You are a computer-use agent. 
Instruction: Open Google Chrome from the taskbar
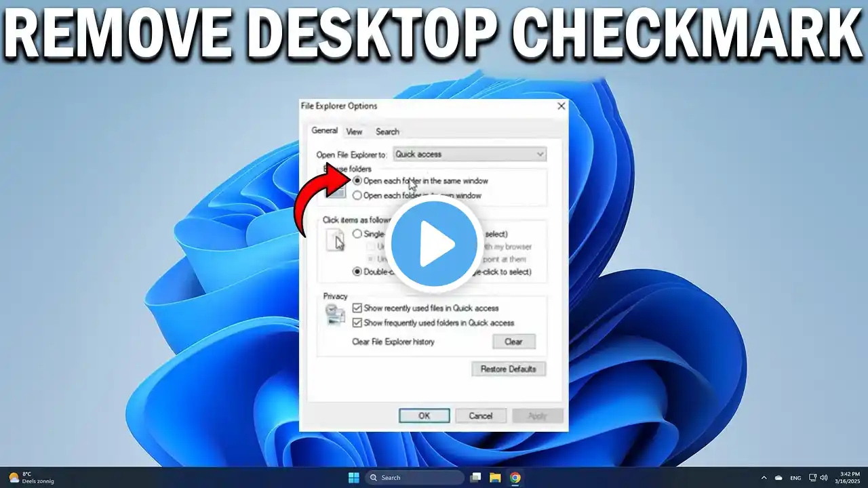pyautogui.click(x=515, y=478)
